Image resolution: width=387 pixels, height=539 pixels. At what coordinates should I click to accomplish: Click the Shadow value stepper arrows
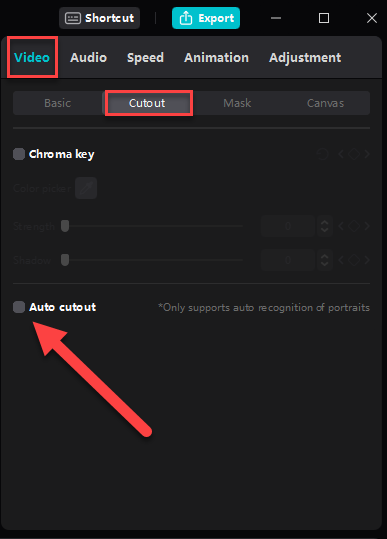324,260
